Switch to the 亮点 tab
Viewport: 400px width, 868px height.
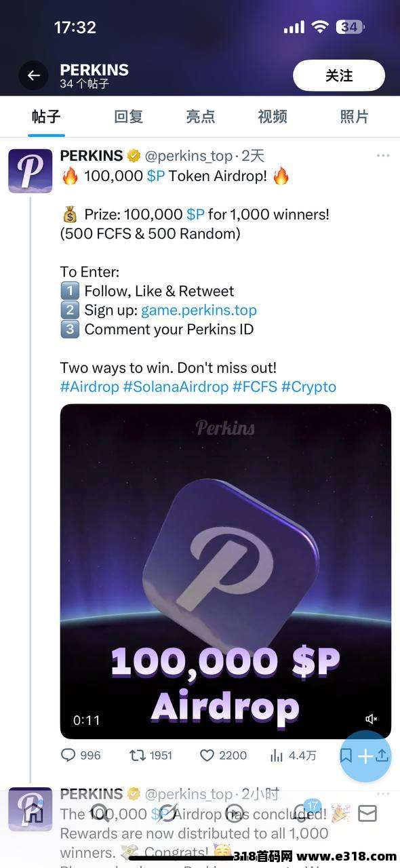click(200, 117)
